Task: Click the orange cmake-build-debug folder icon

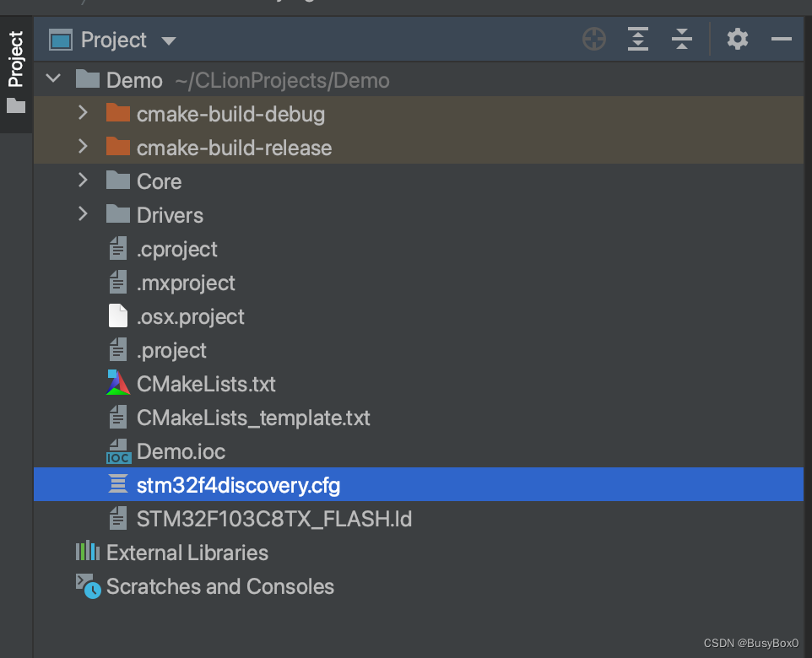Action: (118, 113)
